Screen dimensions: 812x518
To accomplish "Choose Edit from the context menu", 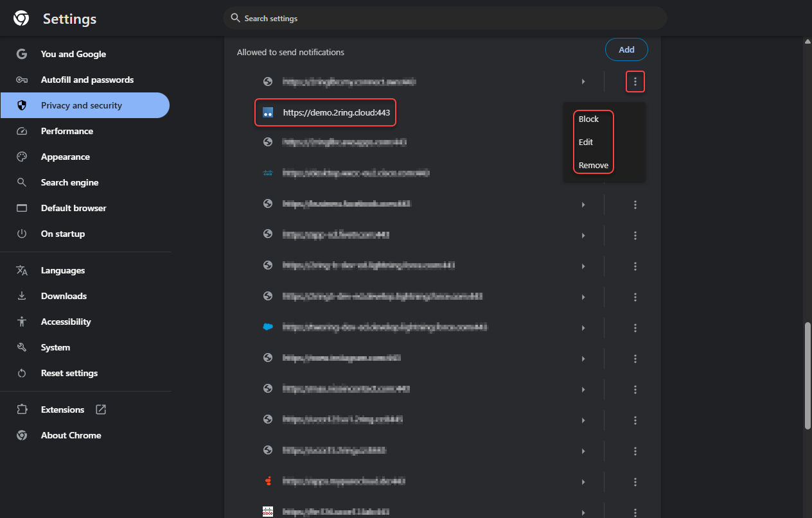I will (x=586, y=142).
